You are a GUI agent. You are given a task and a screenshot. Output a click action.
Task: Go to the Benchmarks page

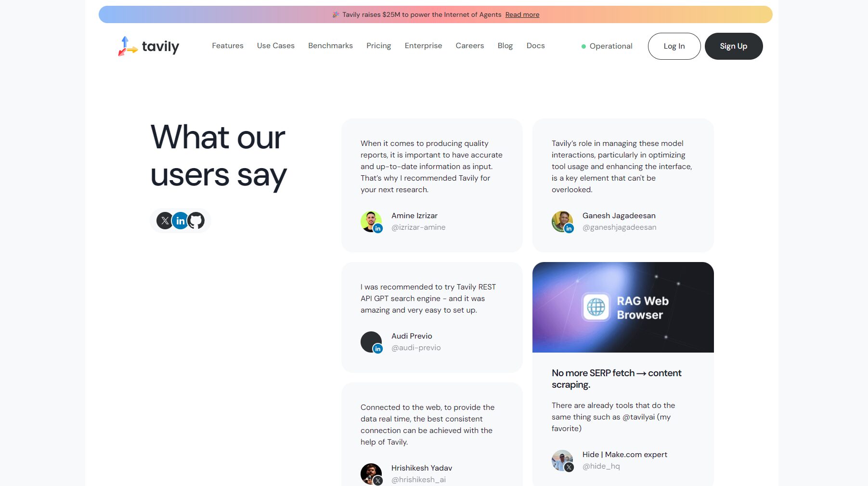tap(330, 46)
